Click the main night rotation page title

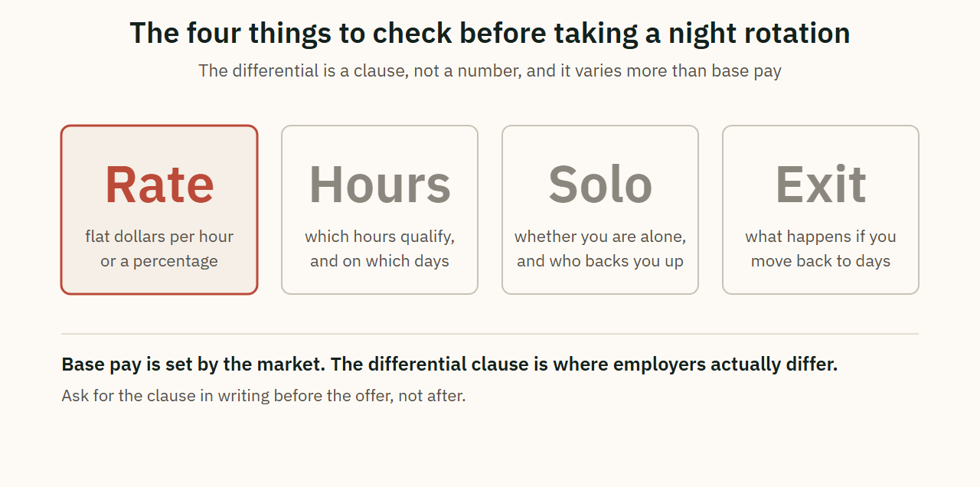(x=490, y=34)
